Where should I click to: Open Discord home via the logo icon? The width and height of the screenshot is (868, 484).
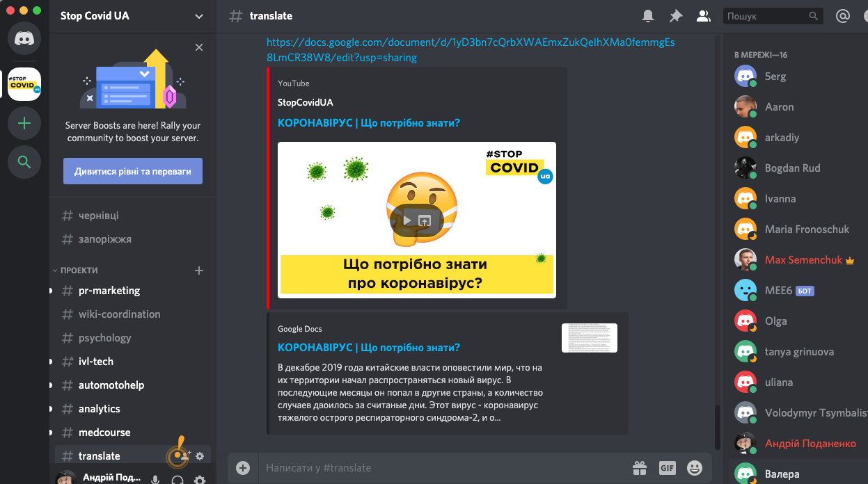[x=24, y=38]
